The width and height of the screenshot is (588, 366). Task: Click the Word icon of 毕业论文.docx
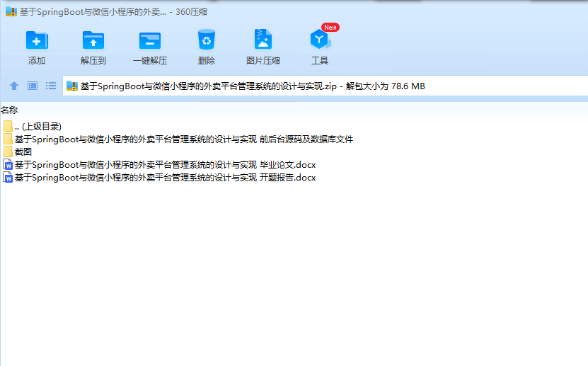point(8,165)
